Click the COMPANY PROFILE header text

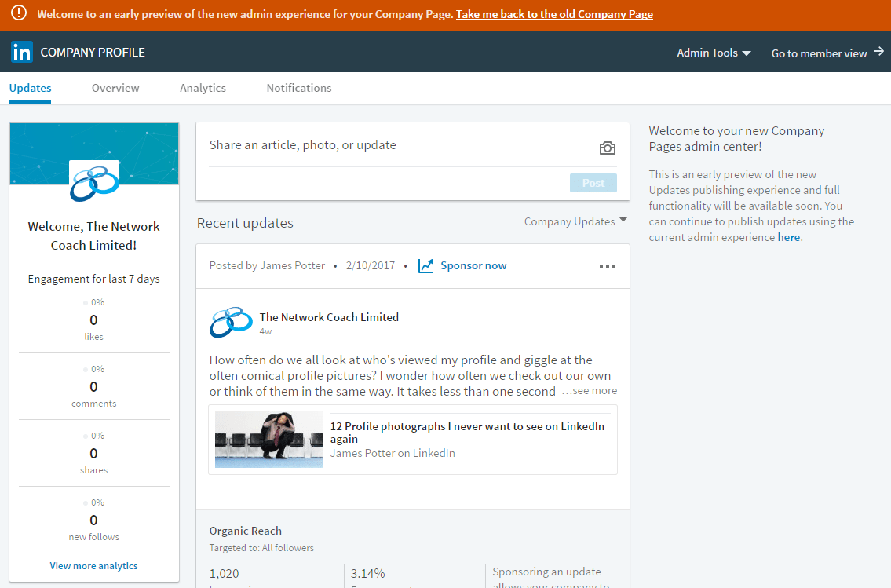[x=93, y=53]
